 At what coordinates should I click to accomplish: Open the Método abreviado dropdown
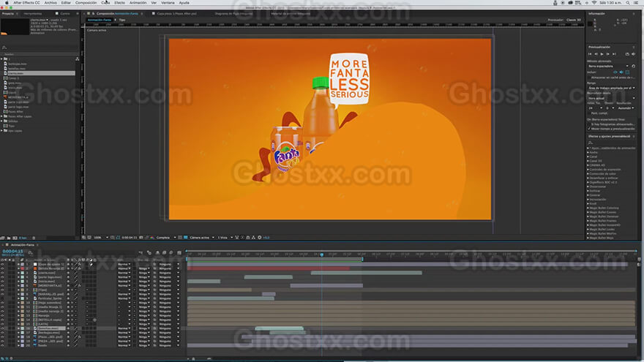coord(609,66)
